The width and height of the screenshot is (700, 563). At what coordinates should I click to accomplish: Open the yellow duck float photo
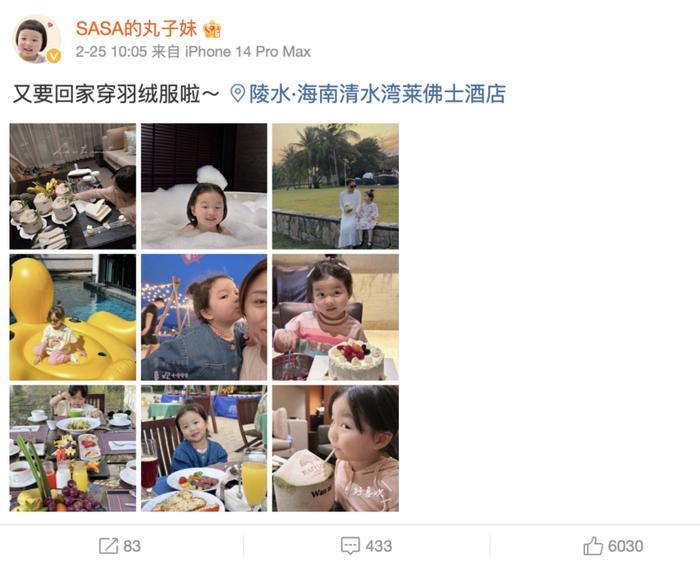(x=73, y=317)
